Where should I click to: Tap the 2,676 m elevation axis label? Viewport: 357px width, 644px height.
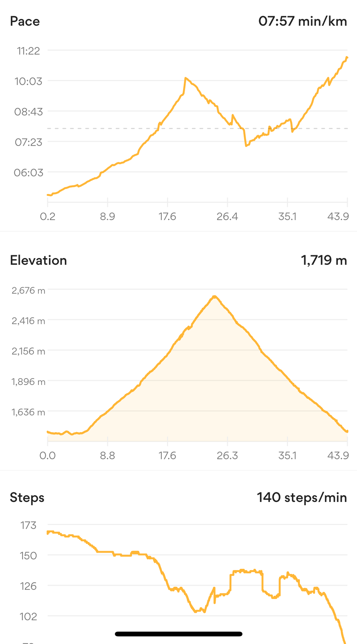pyautogui.click(x=28, y=290)
